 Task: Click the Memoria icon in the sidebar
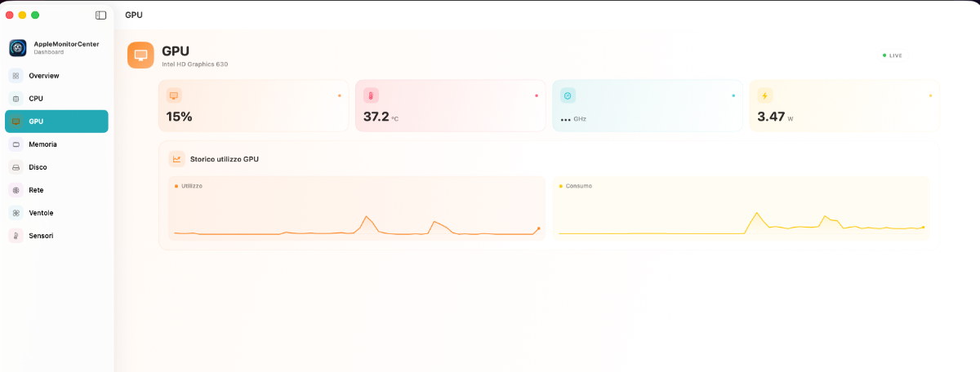pos(16,144)
